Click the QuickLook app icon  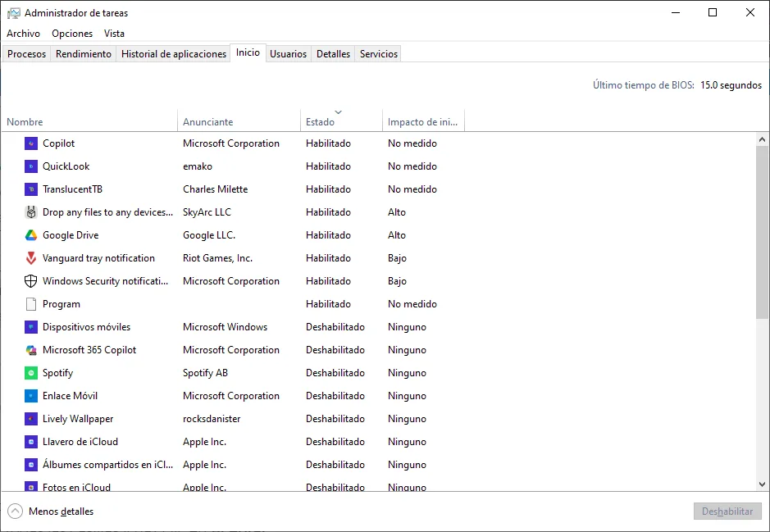click(x=31, y=166)
